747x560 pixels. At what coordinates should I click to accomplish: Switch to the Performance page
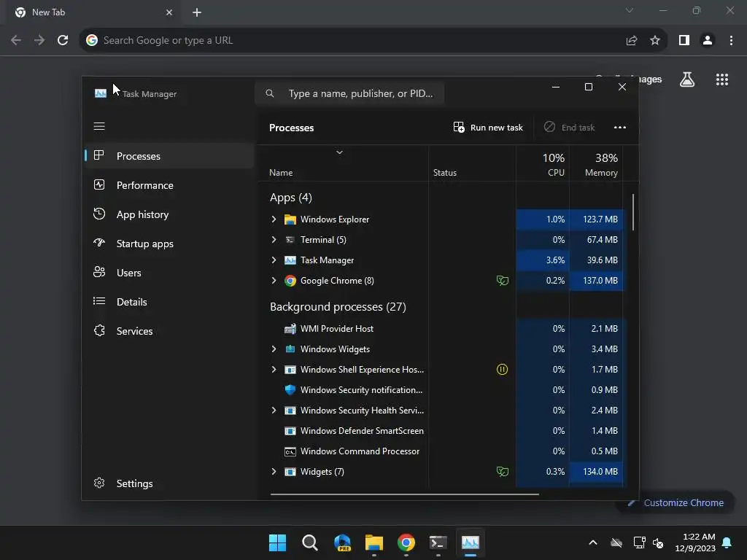(169, 184)
